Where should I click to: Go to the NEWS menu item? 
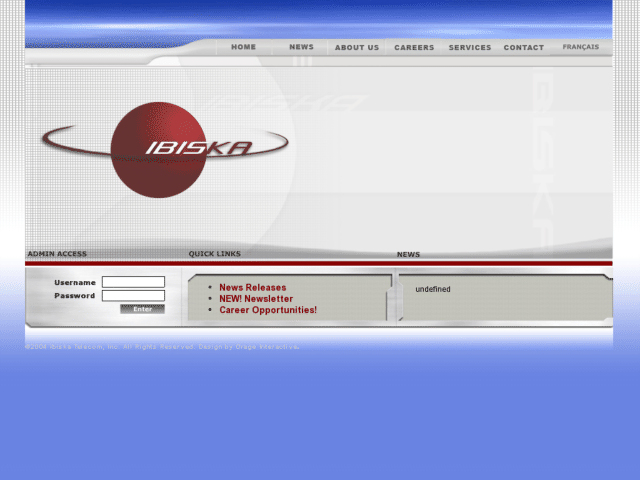tap(302, 47)
